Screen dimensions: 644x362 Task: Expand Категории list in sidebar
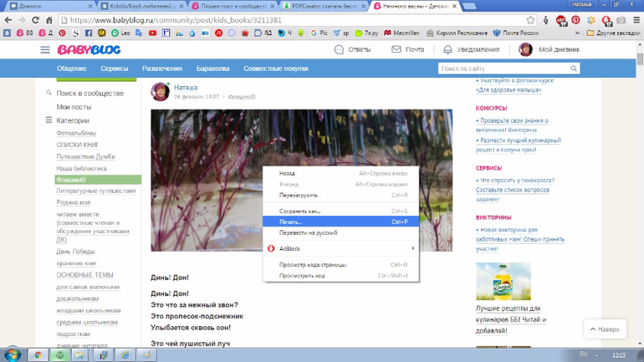[x=72, y=120]
